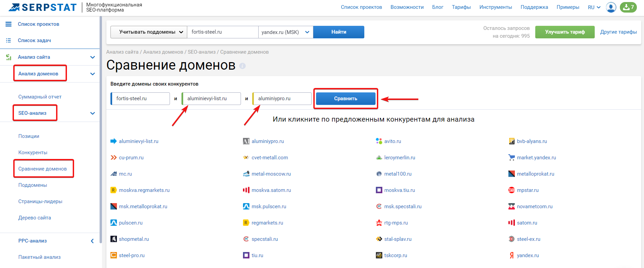Open Примеры in the top navigation

click(568, 7)
